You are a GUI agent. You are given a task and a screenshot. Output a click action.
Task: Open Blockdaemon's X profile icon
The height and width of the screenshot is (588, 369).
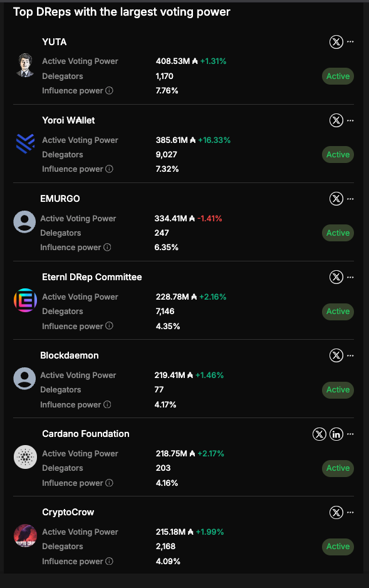[x=336, y=355]
